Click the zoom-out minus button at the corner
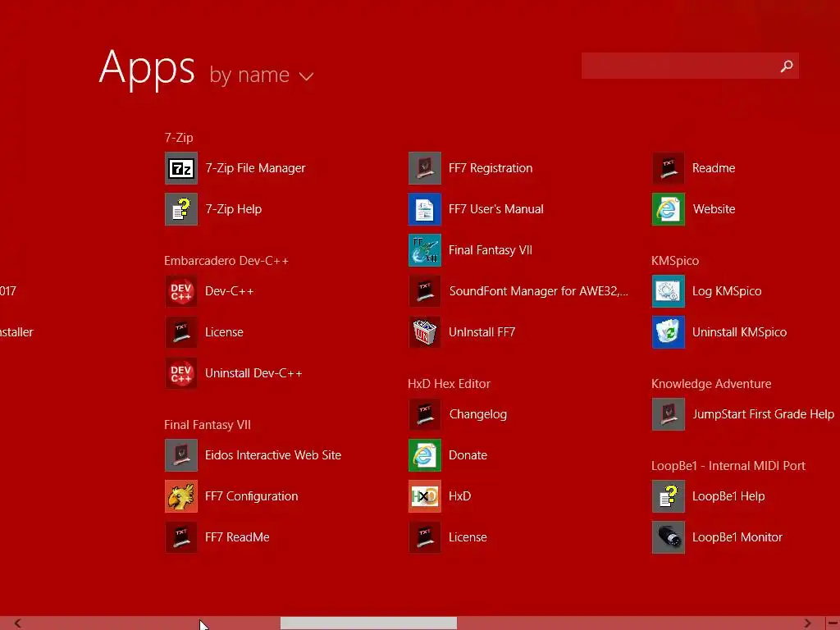 coord(833,623)
